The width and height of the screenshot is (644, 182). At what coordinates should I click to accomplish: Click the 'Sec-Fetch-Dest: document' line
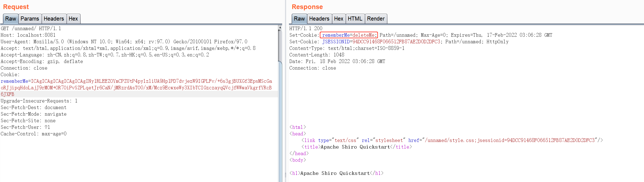point(34,107)
